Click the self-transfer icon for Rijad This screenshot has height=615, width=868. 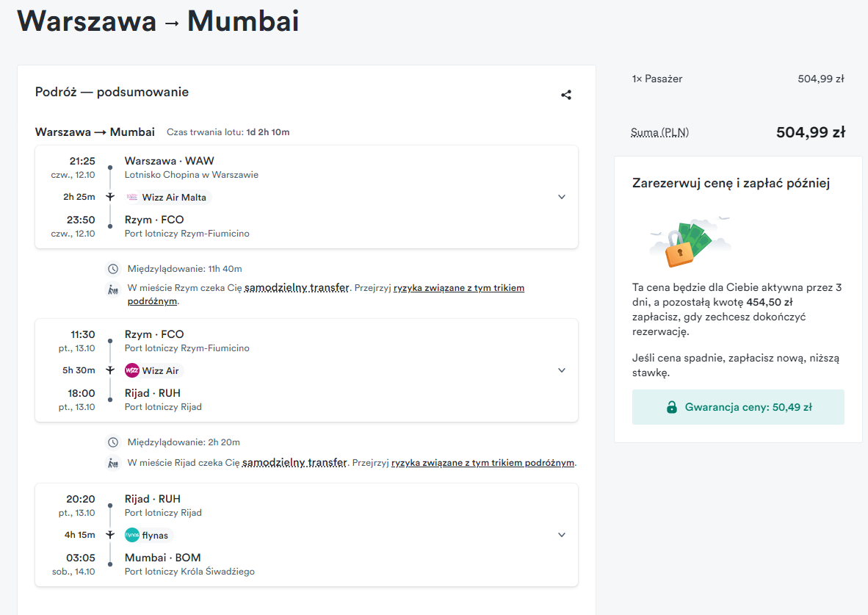tap(113, 463)
